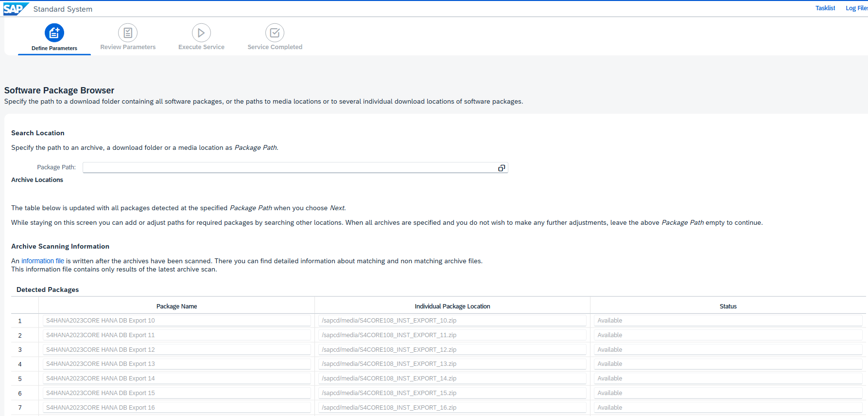Viewport: 868px width, 416px height.
Task: Select row number 6 in Detected Packages
Action: 20,394
